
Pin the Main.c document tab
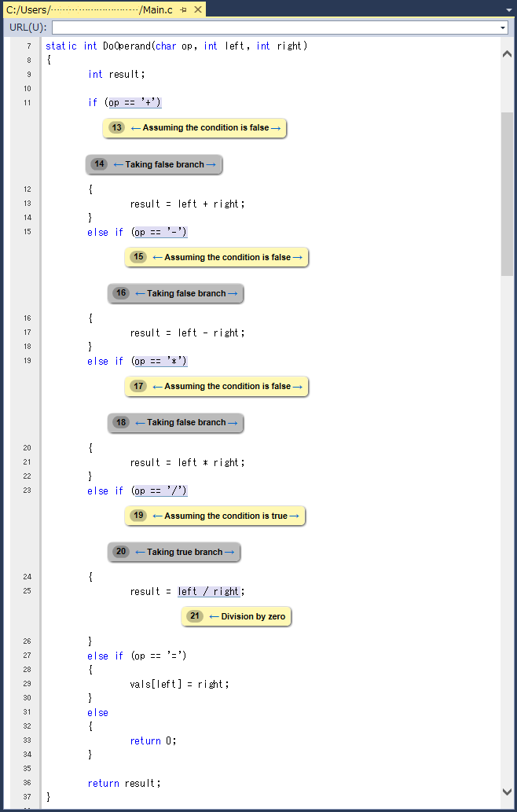[x=183, y=10]
